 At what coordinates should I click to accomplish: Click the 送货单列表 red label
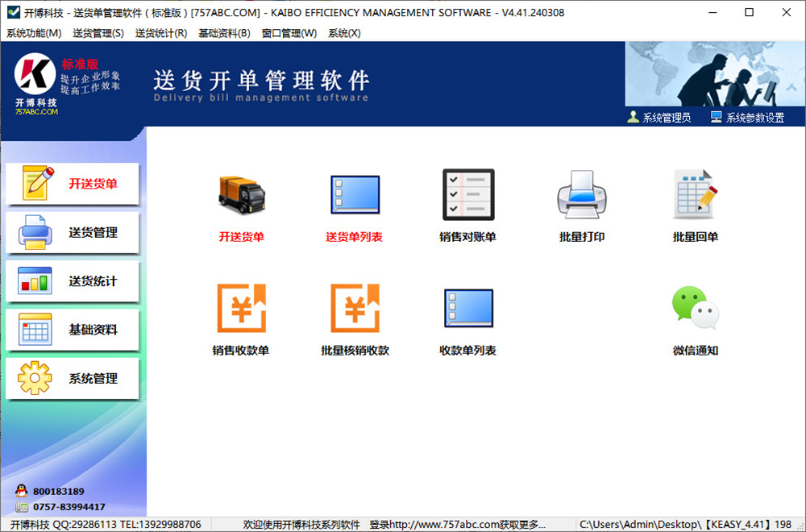[x=354, y=237]
